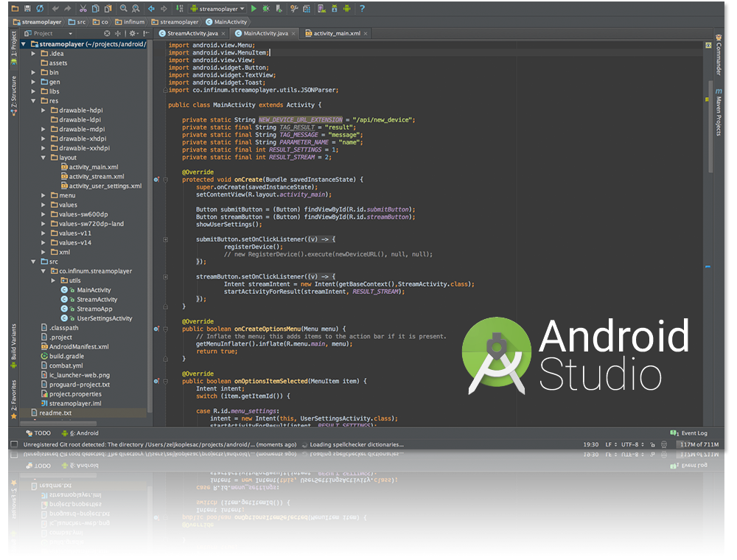Collapse the co.infinum.streamoplayer package
This screenshot has height=560, width=737.
[43, 271]
